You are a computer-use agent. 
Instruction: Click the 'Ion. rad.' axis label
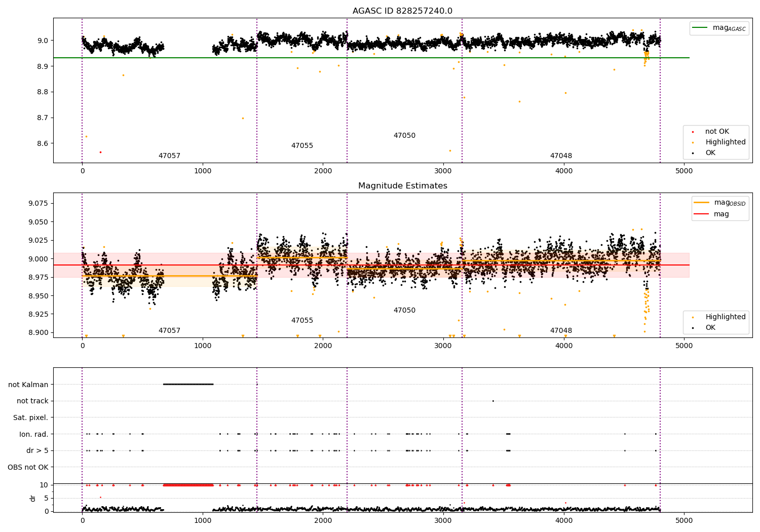point(34,434)
